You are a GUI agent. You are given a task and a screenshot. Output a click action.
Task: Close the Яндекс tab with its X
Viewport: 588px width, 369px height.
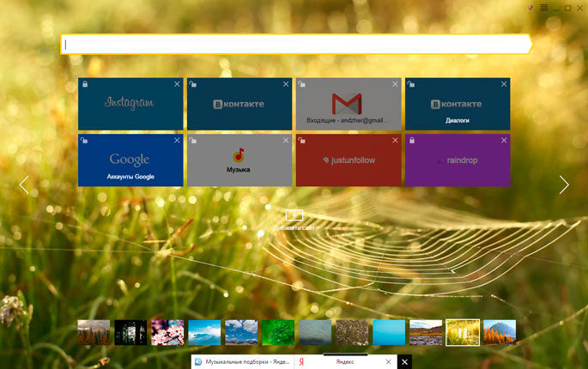pyautogui.click(x=389, y=362)
